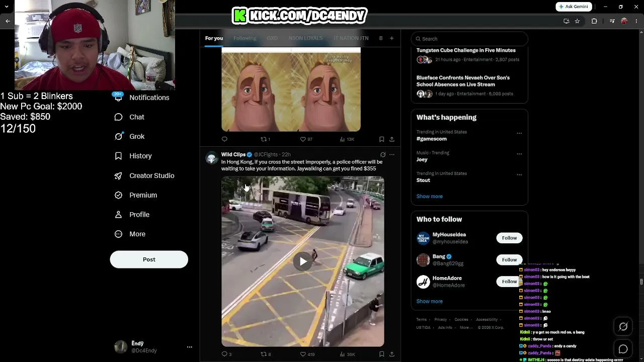This screenshot has width=644, height=362.
Task: Switch to the For you tab
Action: [x=214, y=38]
